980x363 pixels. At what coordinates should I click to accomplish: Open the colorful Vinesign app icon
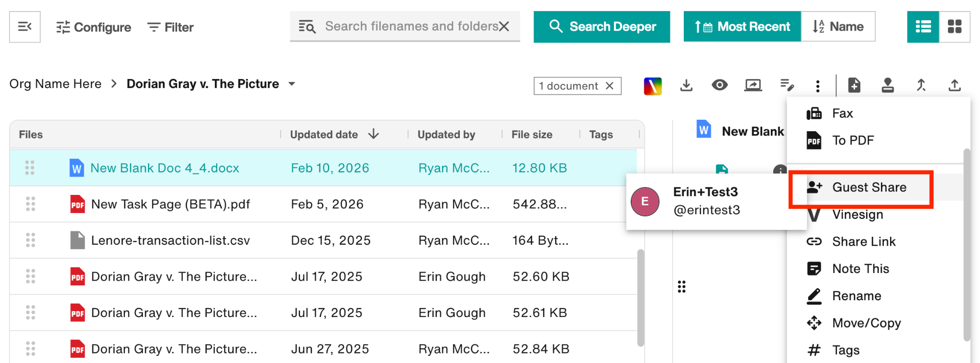point(653,86)
